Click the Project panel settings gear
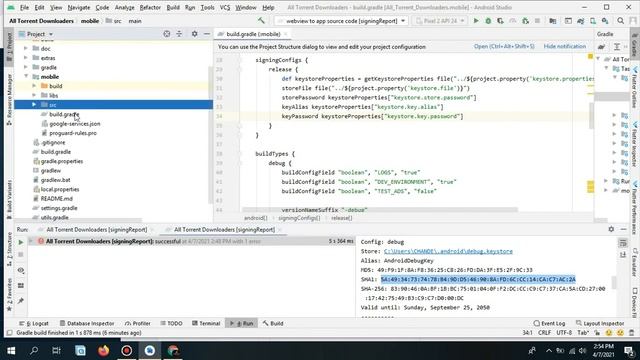 (x=194, y=34)
